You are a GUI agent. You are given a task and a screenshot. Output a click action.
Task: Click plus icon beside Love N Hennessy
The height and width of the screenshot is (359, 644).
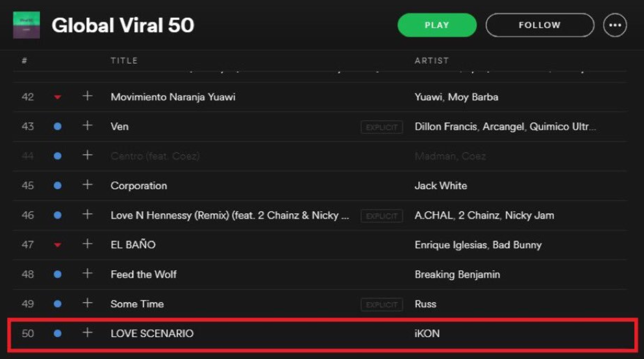[x=87, y=215]
